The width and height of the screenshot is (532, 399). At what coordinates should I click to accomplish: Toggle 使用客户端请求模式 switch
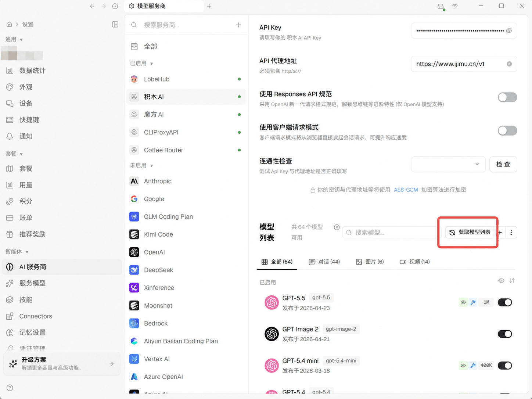(x=507, y=130)
